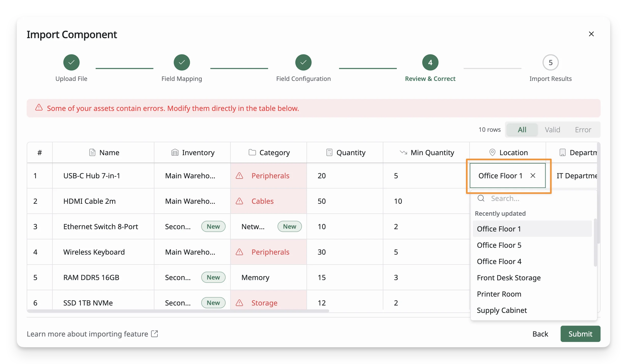The image size is (627, 364).
Task: Click the Field Configuration step checkmark
Action: pos(303,62)
